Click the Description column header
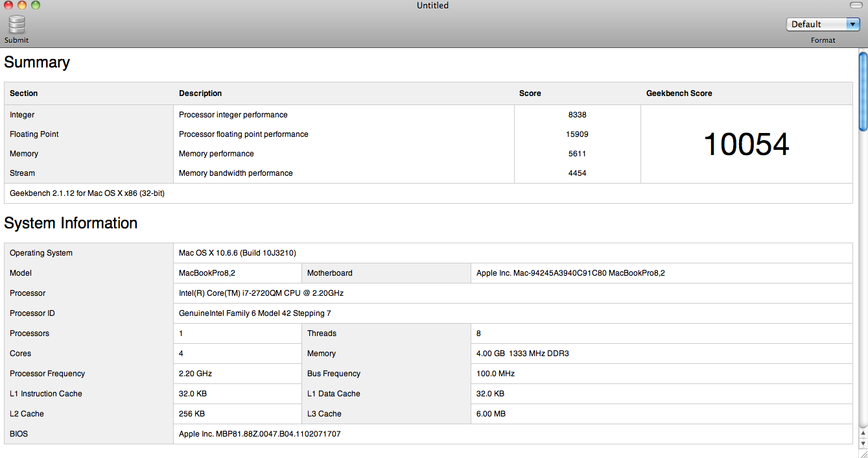This screenshot has height=458, width=868. (x=200, y=93)
